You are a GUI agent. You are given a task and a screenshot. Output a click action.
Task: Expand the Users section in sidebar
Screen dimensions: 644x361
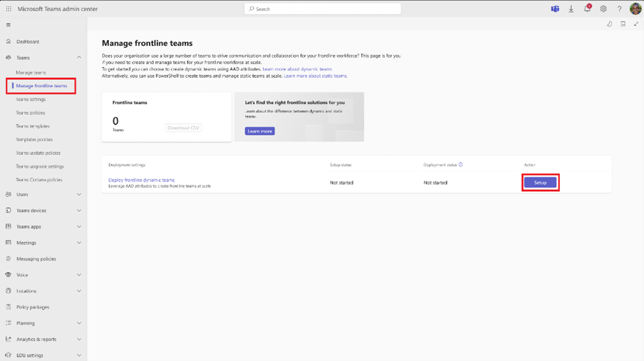[43, 194]
